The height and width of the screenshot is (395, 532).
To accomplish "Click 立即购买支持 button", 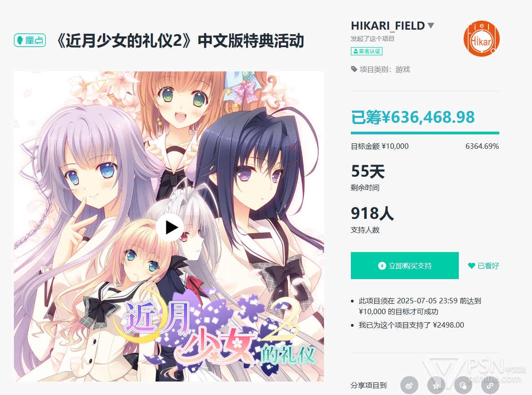I will pyautogui.click(x=405, y=266).
